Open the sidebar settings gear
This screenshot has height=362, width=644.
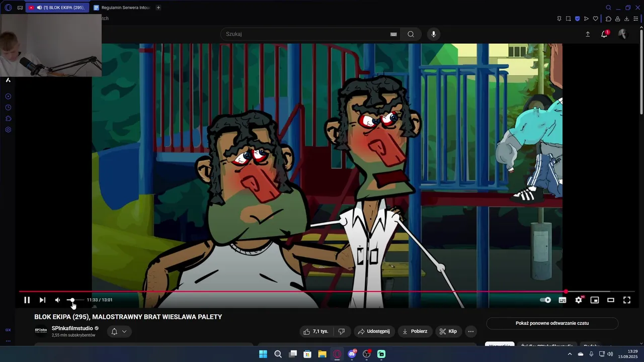[x=8, y=130]
